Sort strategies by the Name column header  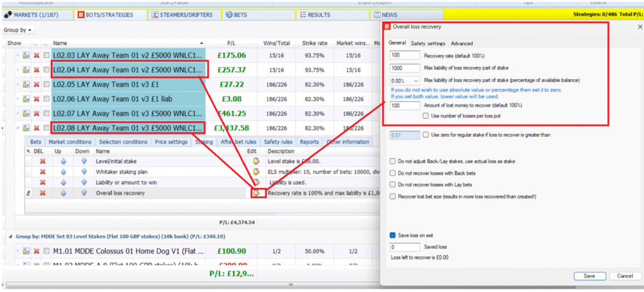(128, 43)
